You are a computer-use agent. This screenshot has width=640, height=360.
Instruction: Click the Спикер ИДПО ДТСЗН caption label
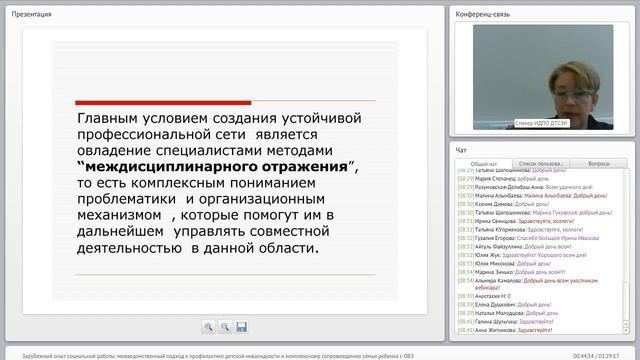pyautogui.click(x=541, y=123)
